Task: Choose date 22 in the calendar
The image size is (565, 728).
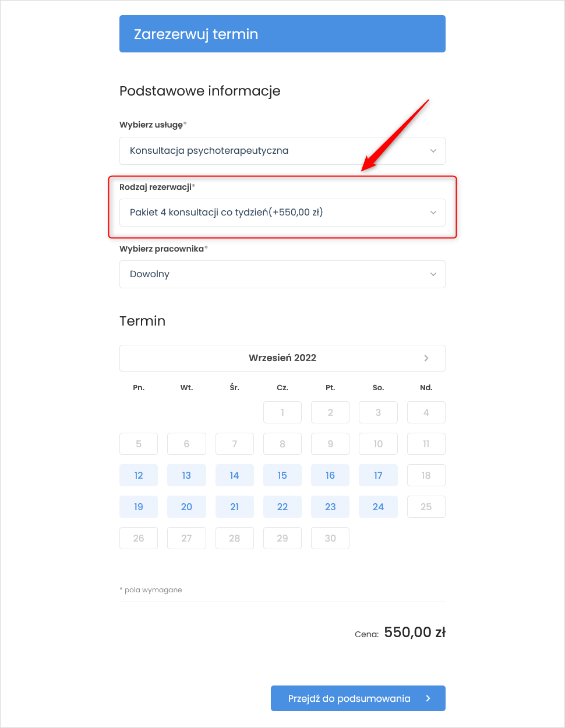Action: pyautogui.click(x=282, y=507)
